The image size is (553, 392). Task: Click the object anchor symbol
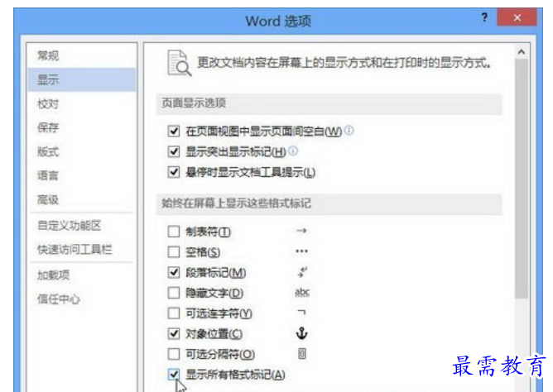click(x=301, y=332)
